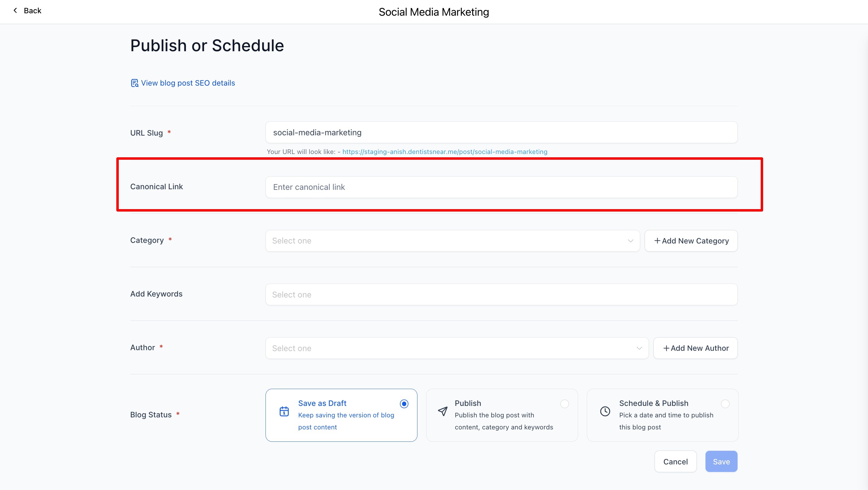Click the Blog Status label
The height and width of the screenshot is (490, 868).
(x=151, y=415)
